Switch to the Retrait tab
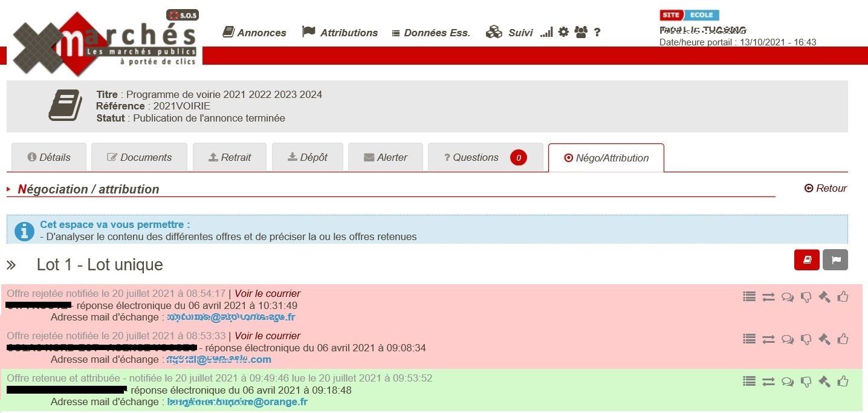The image size is (868, 413). [230, 157]
